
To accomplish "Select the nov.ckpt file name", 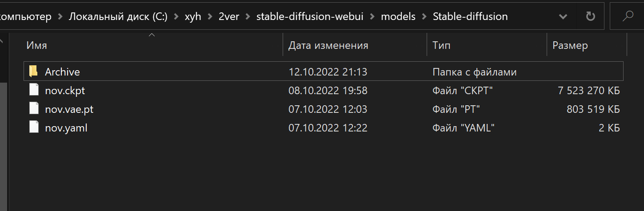I will tap(65, 91).
